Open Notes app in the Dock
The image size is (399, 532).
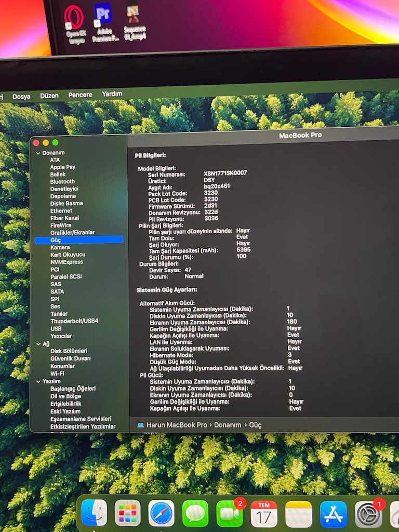coord(299,515)
